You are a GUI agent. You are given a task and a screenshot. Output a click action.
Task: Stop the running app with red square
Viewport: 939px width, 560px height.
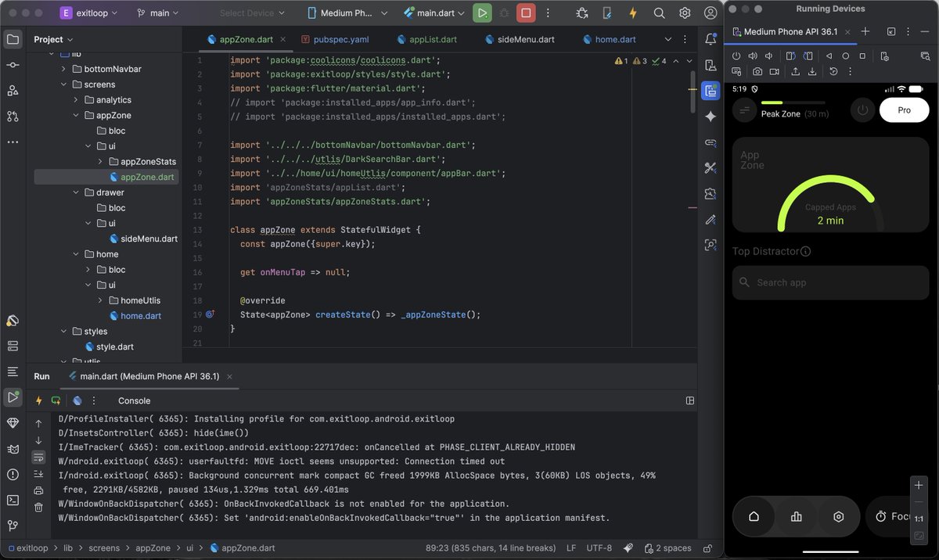coord(526,13)
